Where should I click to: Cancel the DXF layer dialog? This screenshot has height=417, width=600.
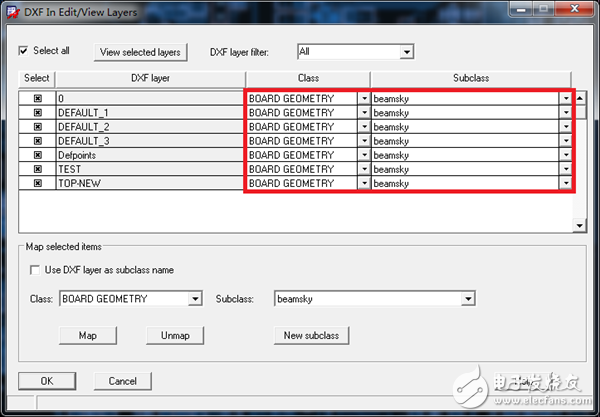[122, 381]
